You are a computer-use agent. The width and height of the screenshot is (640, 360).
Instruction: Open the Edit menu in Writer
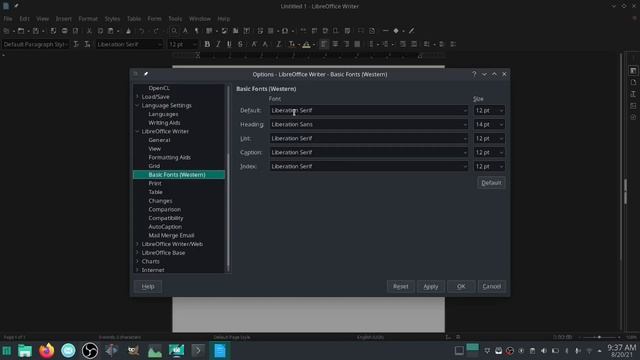[24, 19]
